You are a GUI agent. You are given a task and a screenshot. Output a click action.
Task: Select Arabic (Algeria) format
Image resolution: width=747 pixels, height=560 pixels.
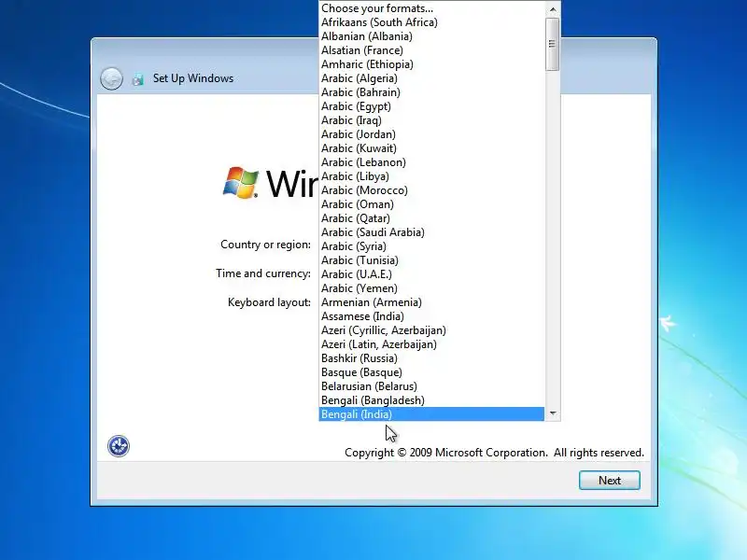point(431,78)
